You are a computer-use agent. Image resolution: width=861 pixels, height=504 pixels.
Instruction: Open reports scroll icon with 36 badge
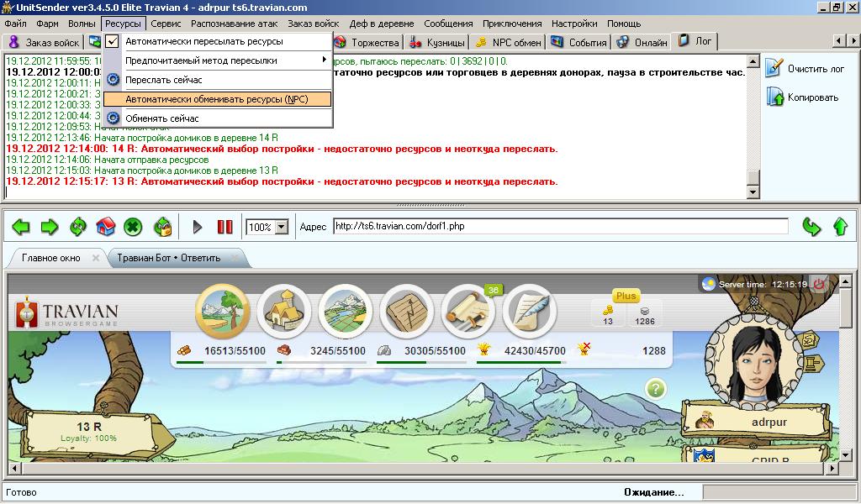pos(468,311)
